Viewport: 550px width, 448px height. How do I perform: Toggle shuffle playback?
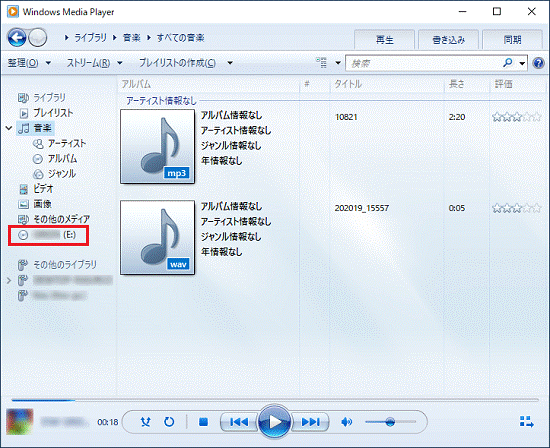[145, 422]
